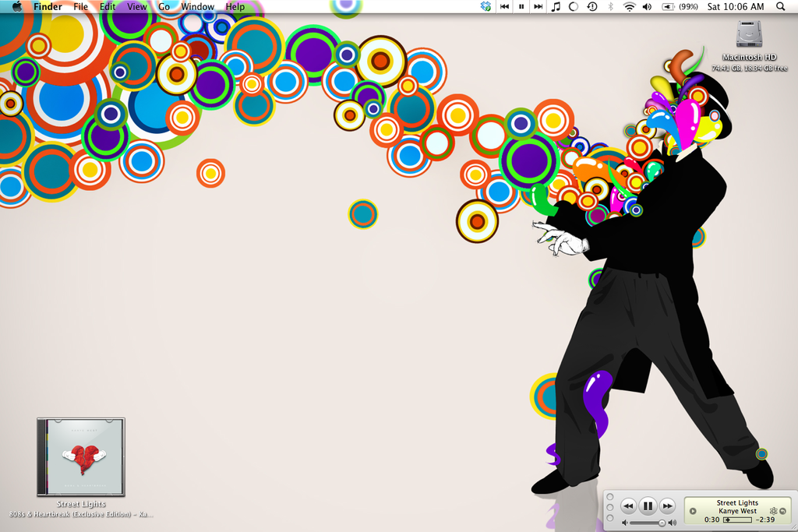Screen dimensions: 798x532
Task: Open the Wi-Fi status menu
Action: click(x=630, y=6)
